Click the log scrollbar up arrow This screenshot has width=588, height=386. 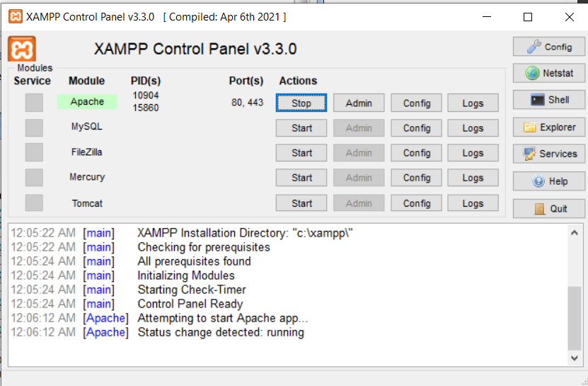[x=574, y=233]
